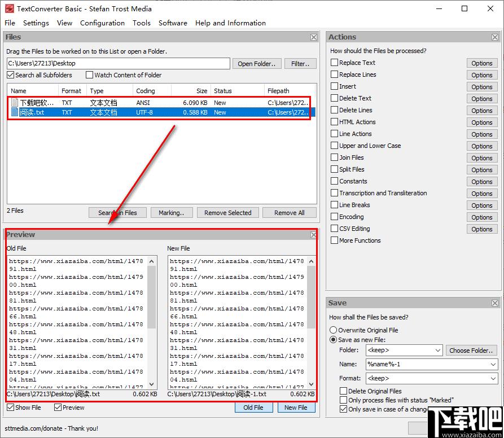This screenshot has width=504, height=438.
Task: Open Help and Information menu
Action: [230, 23]
